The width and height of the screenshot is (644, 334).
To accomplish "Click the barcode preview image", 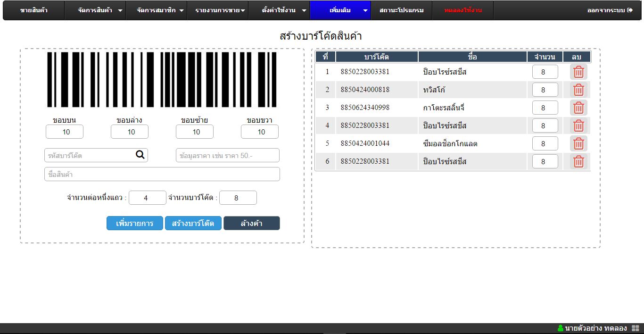I will [162, 80].
